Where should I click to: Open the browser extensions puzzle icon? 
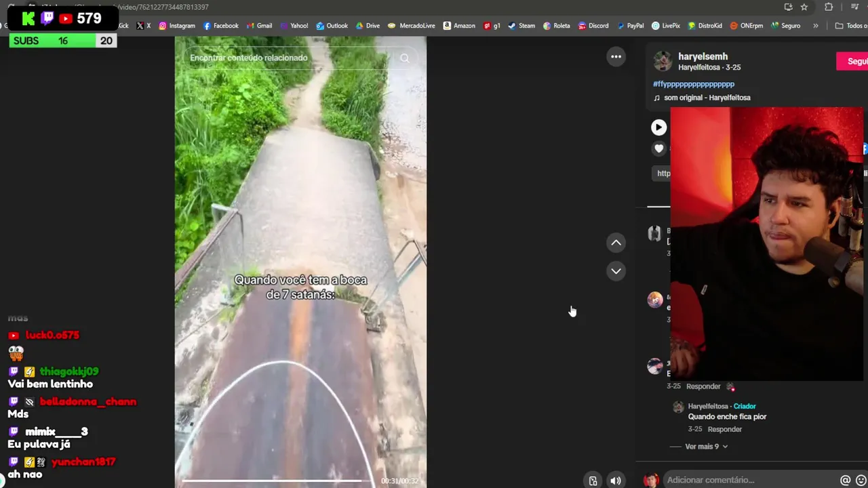pyautogui.click(x=829, y=7)
